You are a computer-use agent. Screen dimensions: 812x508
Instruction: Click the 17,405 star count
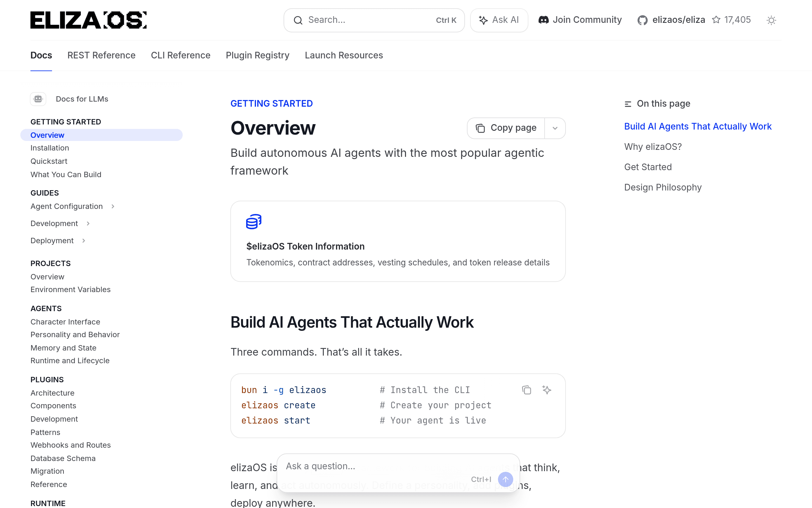click(x=737, y=20)
